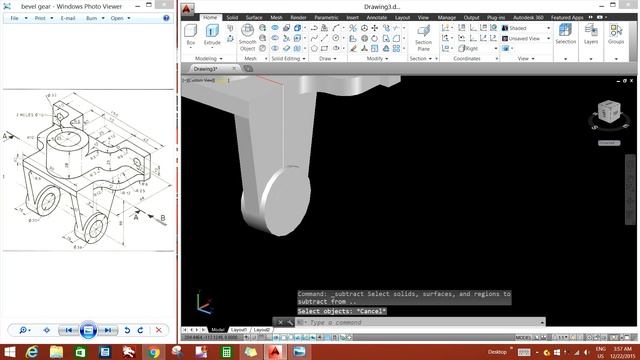Activate the Mirror modify tool
The image size is (640, 360).
[386, 48]
